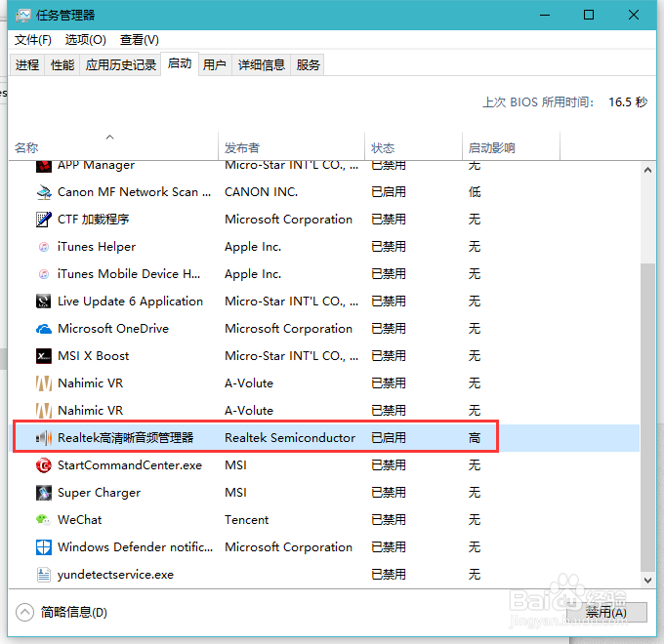Open the 选项(O) menu
Viewport: 664px width, 644px height.
(x=86, y=40)
